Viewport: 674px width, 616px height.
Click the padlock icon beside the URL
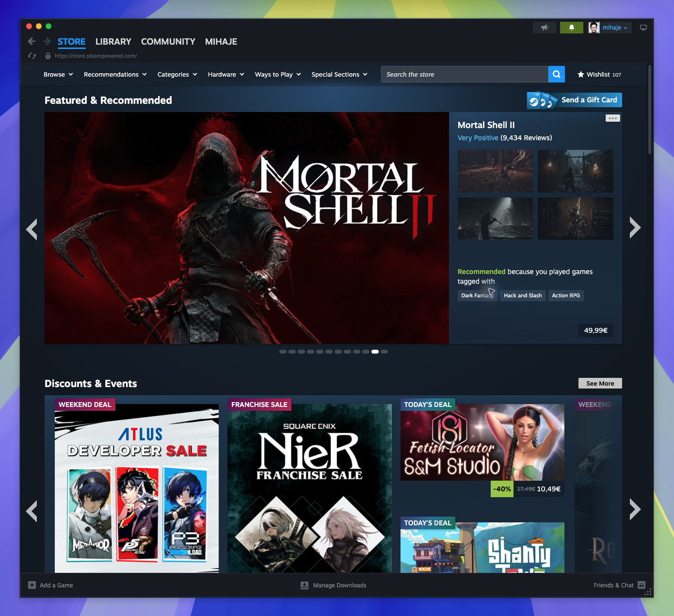[48, 56]
